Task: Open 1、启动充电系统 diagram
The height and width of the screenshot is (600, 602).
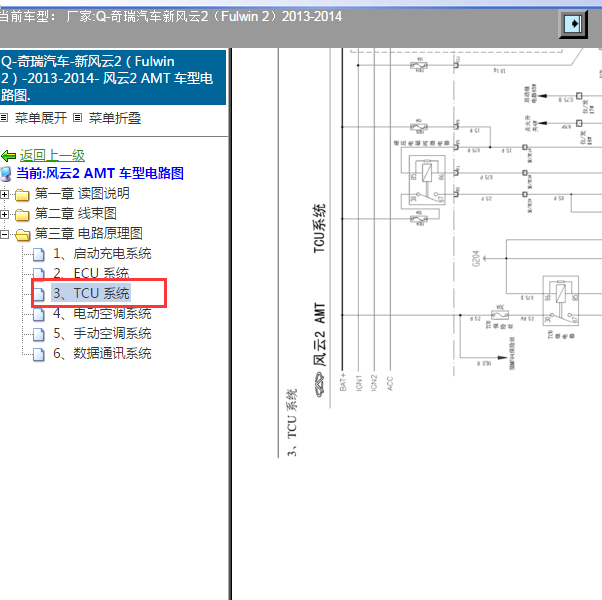Action: click(x=102, y=253)
